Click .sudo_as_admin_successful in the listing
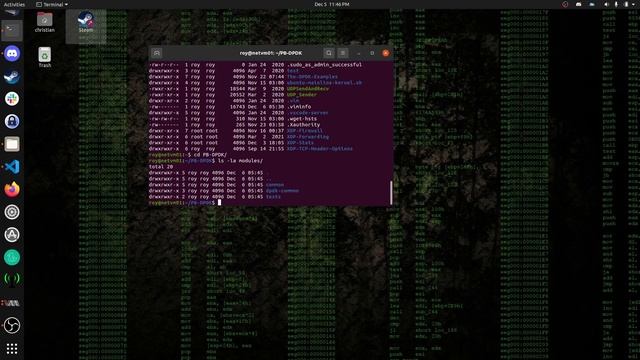This screenshot has height=360, width=640. (324, 64)
